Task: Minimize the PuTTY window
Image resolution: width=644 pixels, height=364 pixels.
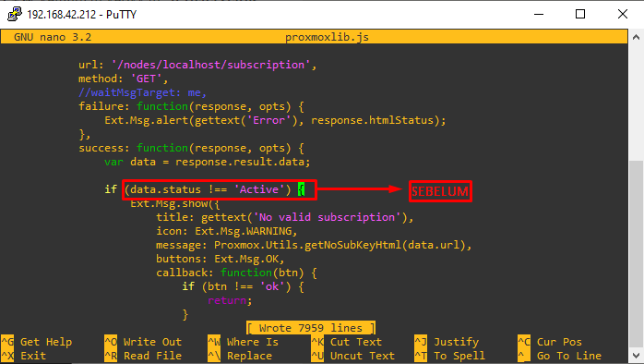Action: pyautogui.click(x=539, y=15)
